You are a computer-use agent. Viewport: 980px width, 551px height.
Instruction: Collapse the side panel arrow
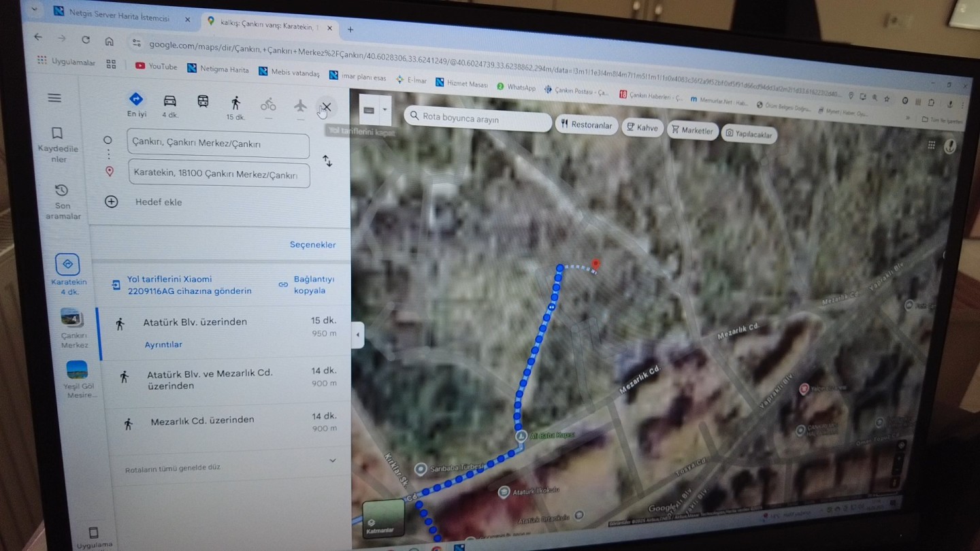coord(358,335)
